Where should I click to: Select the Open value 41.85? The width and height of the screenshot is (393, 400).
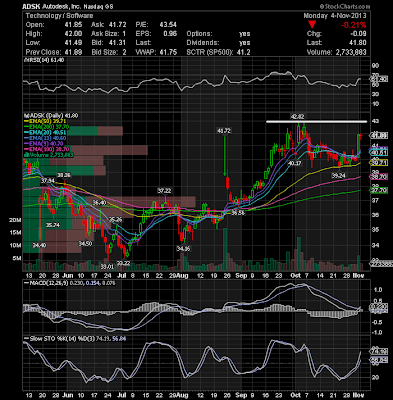tap(74, 25)
